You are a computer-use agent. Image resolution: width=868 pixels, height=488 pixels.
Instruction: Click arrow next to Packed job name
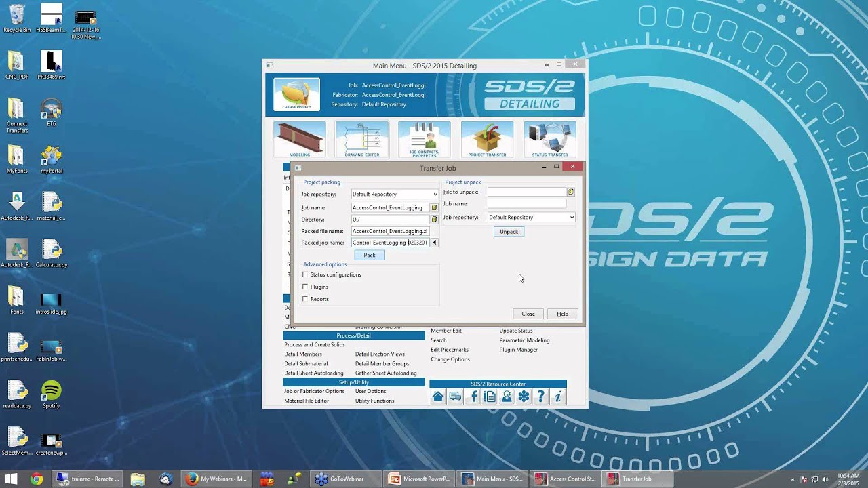[434, 243]
